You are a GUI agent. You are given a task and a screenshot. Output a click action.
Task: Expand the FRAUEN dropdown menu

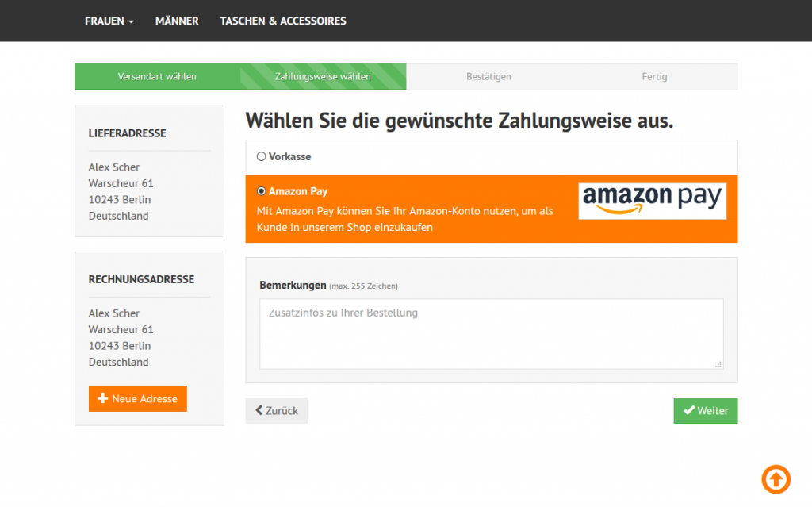pos(109,21)
